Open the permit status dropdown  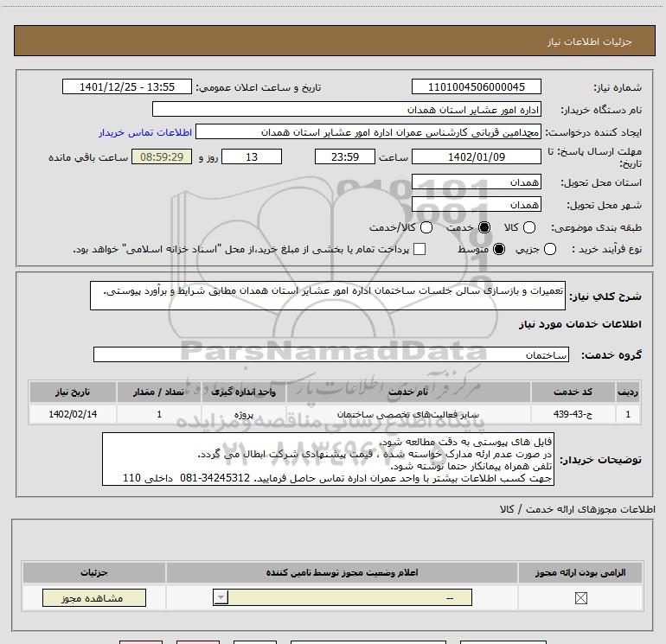[x=342, y=597]
